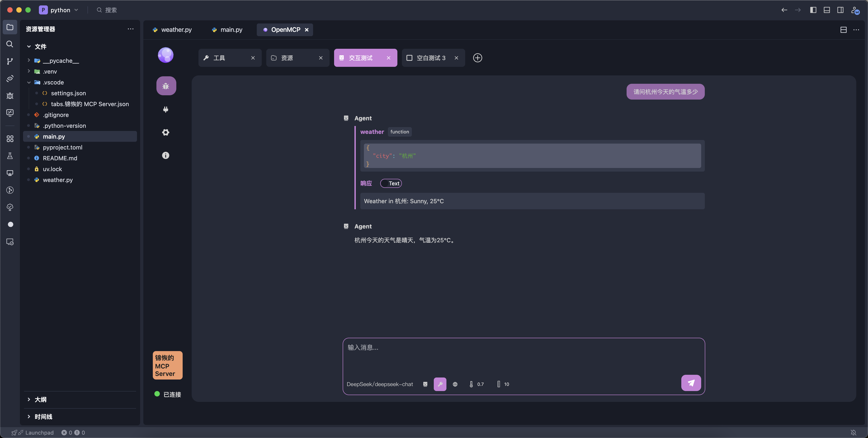Screen dimensions: 868x438
Task: Send message with paper plane button
Action: tap(691, 383)
